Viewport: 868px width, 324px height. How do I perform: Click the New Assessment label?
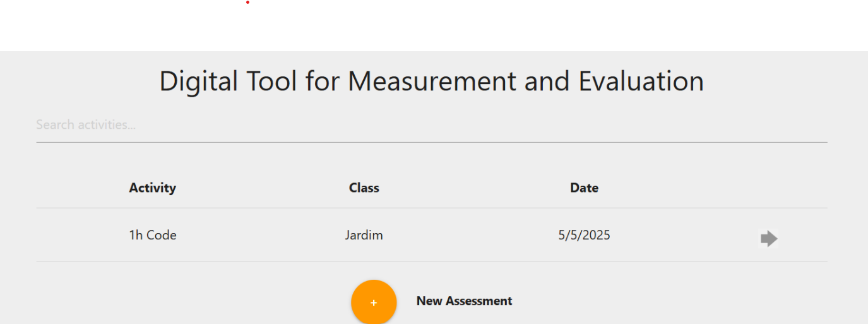[x=464, y=301]
